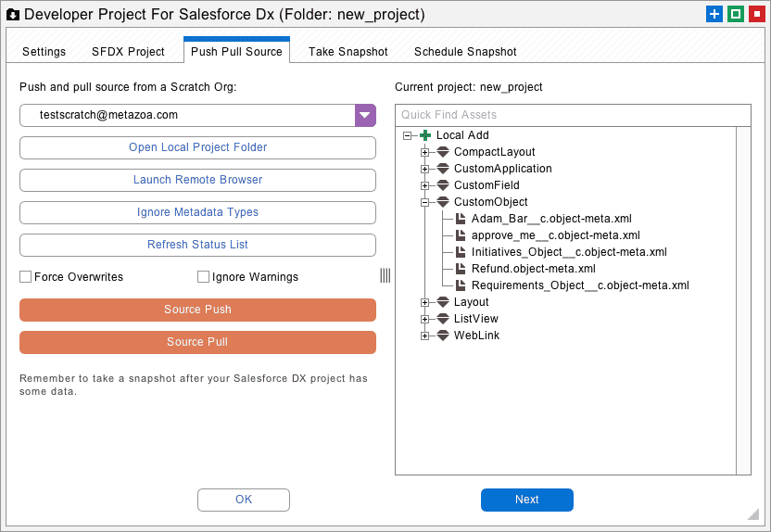This screenshot has width=771, height=532.
Task: Switch to the Take Snapshot tab
Action: (348, 52)
